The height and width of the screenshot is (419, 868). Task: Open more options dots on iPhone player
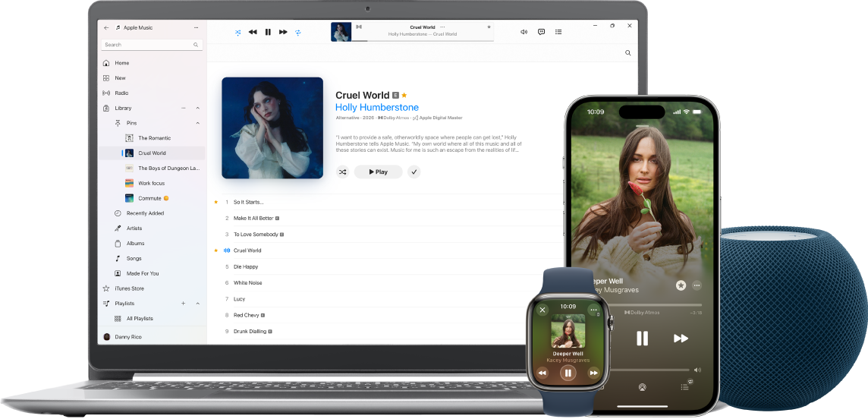pyautogui.click(x=697, y=285)
